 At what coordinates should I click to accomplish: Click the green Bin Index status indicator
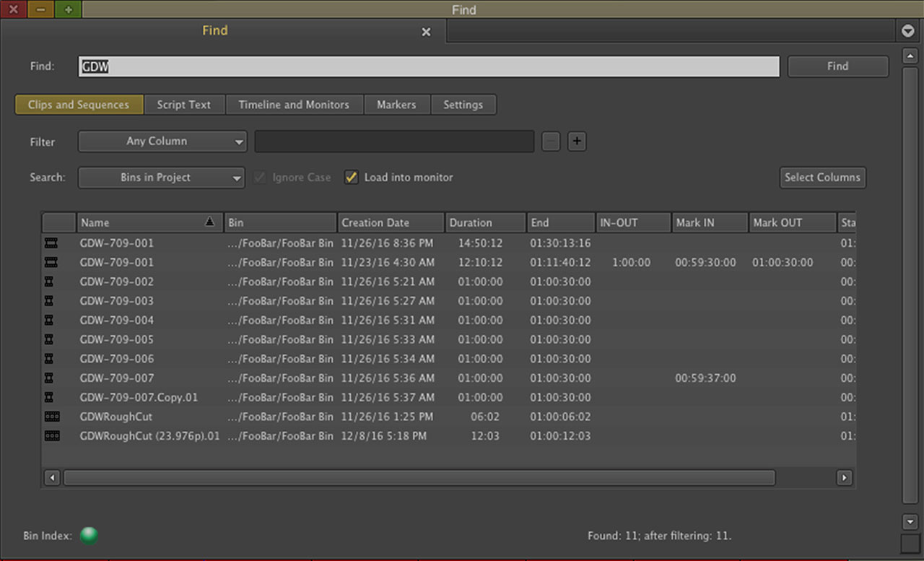coord(89,536)
